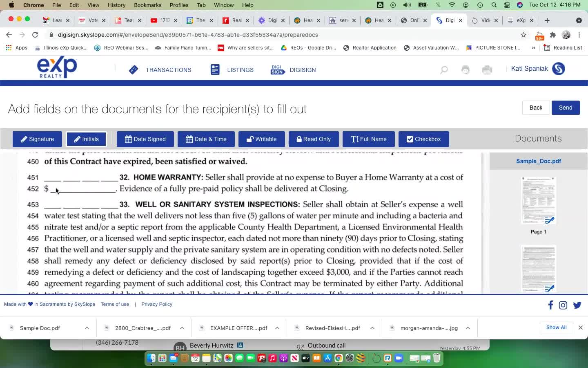
Task: Click the printer icon in header
Action: pos(487,70)
